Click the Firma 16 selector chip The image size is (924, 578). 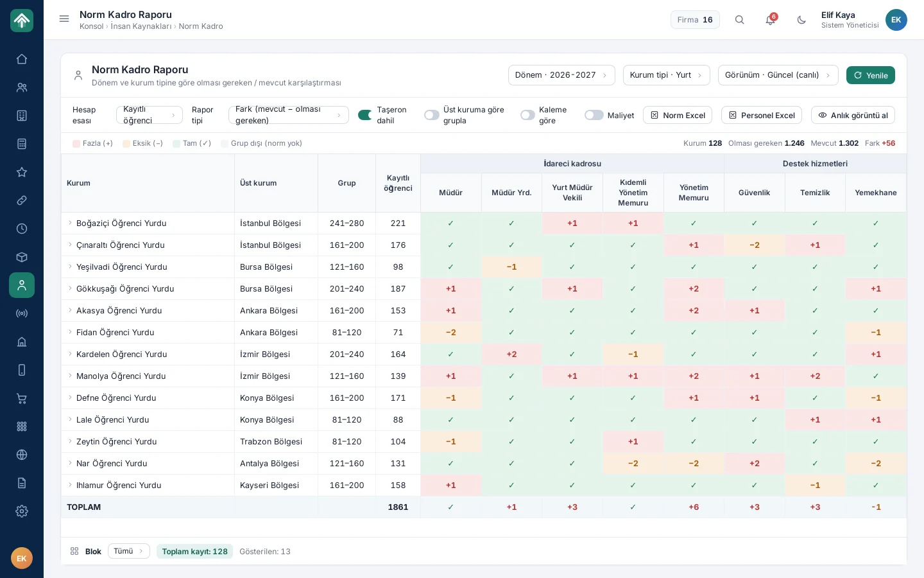[696, 20]
